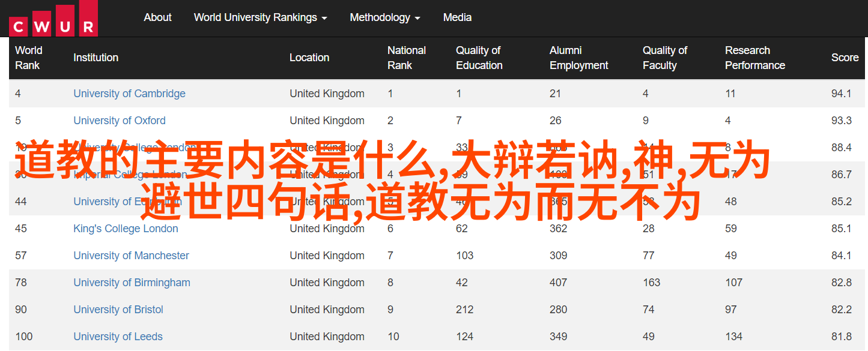Select United Kingdom in Bristol row
The width and height of the screenshot is (868, 351).
point(327,310)
